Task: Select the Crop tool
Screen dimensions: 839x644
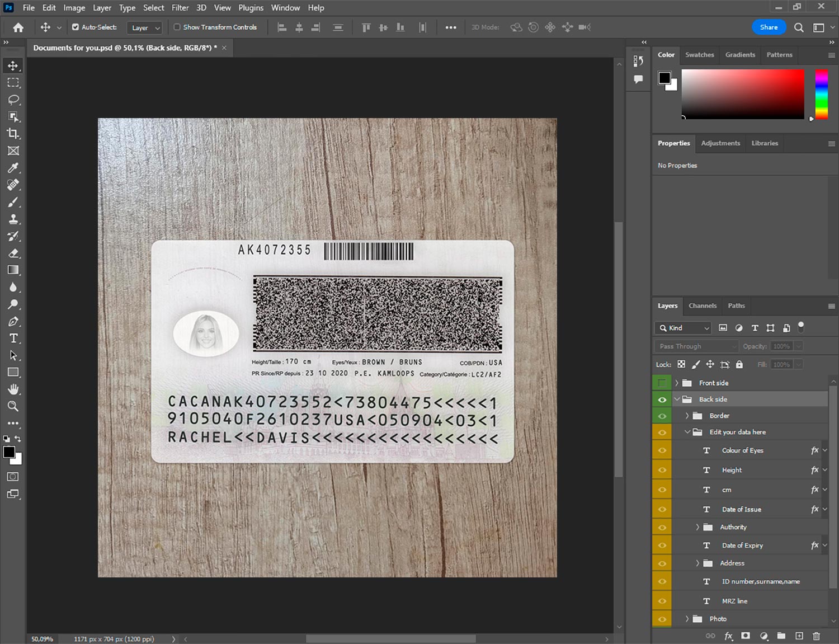Action: point(13,134)
